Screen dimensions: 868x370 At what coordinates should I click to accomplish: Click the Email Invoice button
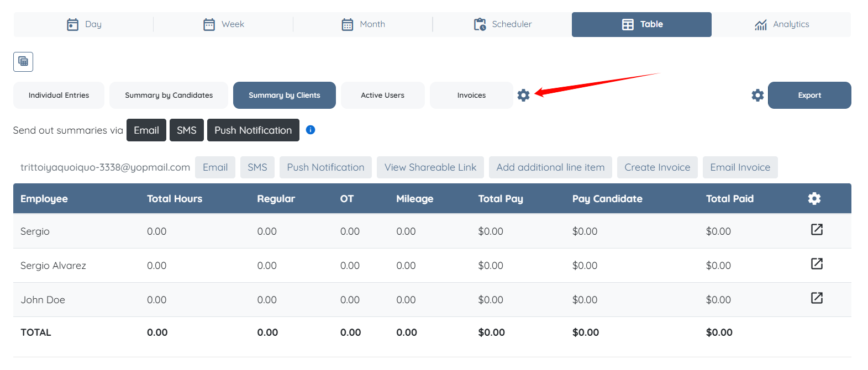point(740,167)
